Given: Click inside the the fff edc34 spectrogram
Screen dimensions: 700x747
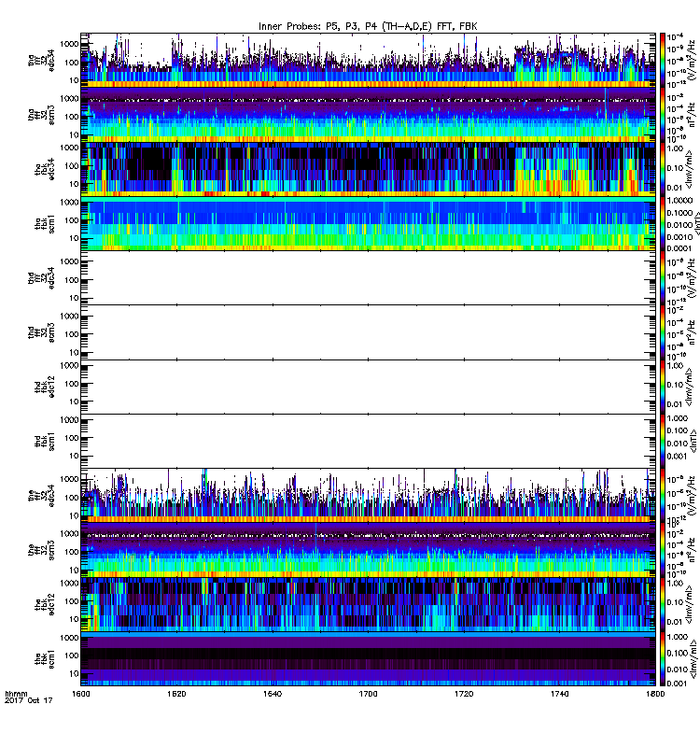Looking at the screenshot, I should [x=368, y=496].
